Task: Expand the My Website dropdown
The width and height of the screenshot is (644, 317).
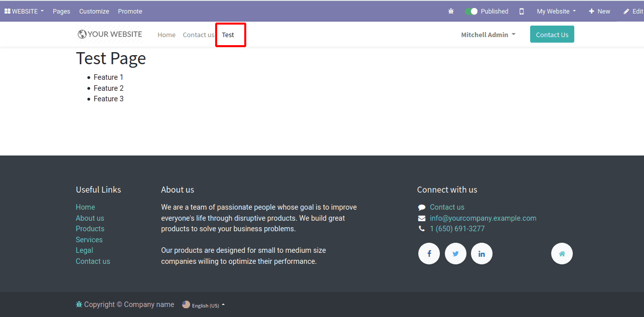Action: point(556,11)
